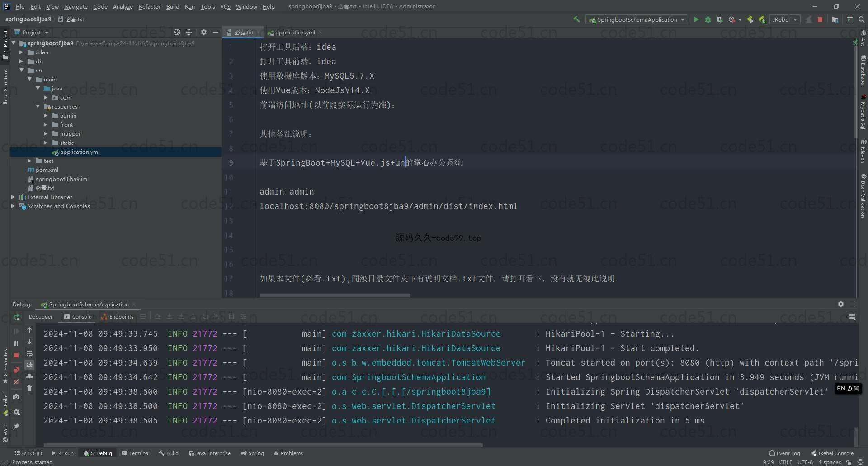
Task: Collapse the resources folder
Action: 38,106
